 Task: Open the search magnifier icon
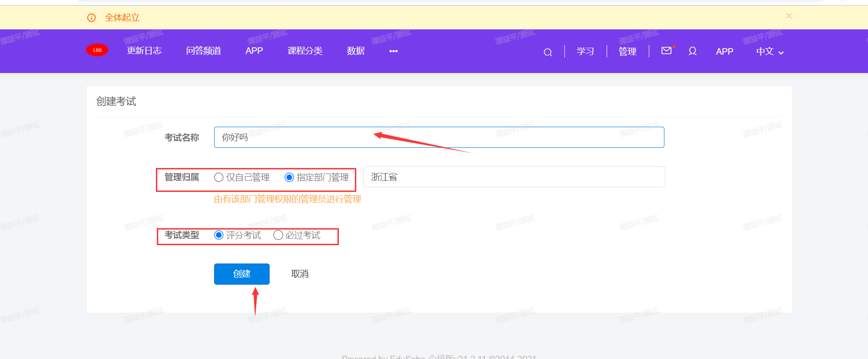click(x=547, y=52)
